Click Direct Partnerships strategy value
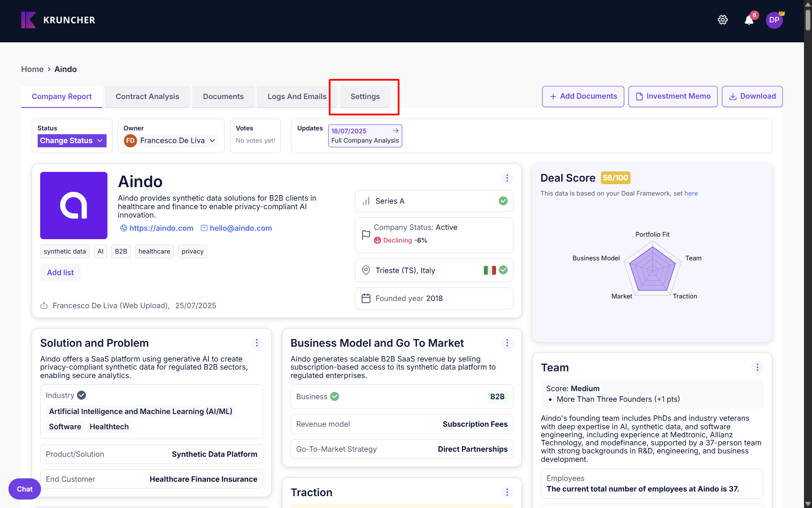The height and width of the screenshot is (508, 812). click(473, 449)
